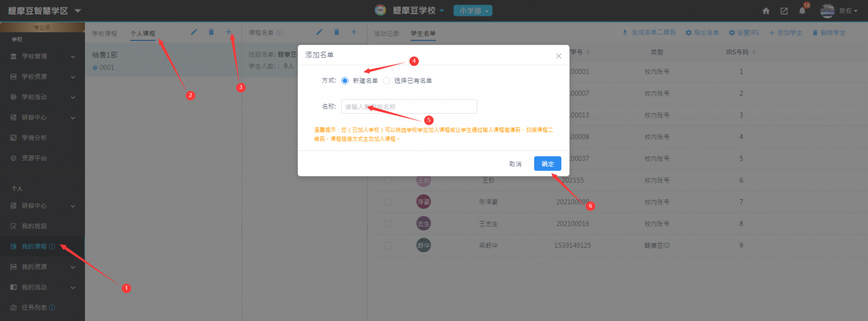Switch to the 活动记录 tab
The image size is (868, 321).
click(x=386, y=34)
